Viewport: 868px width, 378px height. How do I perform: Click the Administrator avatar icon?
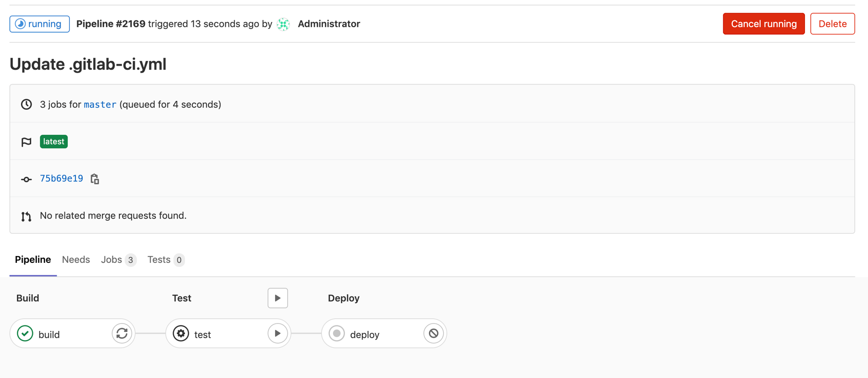click(283, 24)
